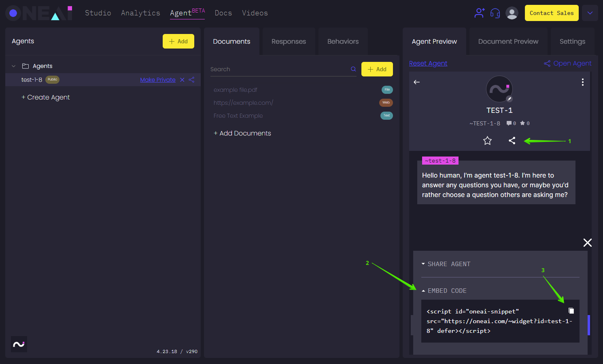The height and width of the screenshot is (364, 603).
Task: Open the Studio menu item
Action: point(98,13)
